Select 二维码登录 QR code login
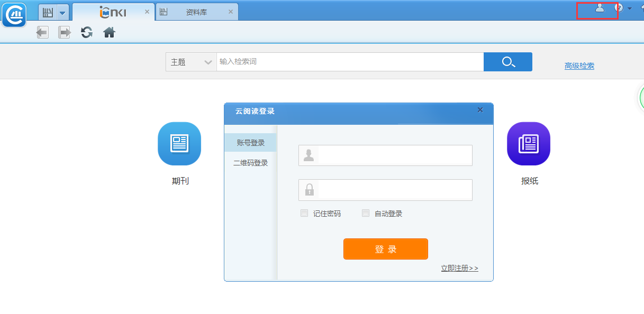 pyautogui.click(x=250, y=163)
